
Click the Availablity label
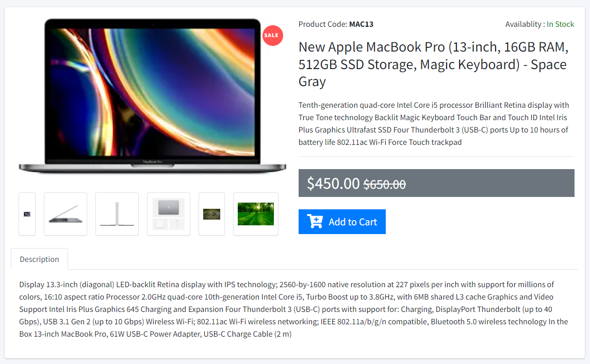tap(525, 24)
